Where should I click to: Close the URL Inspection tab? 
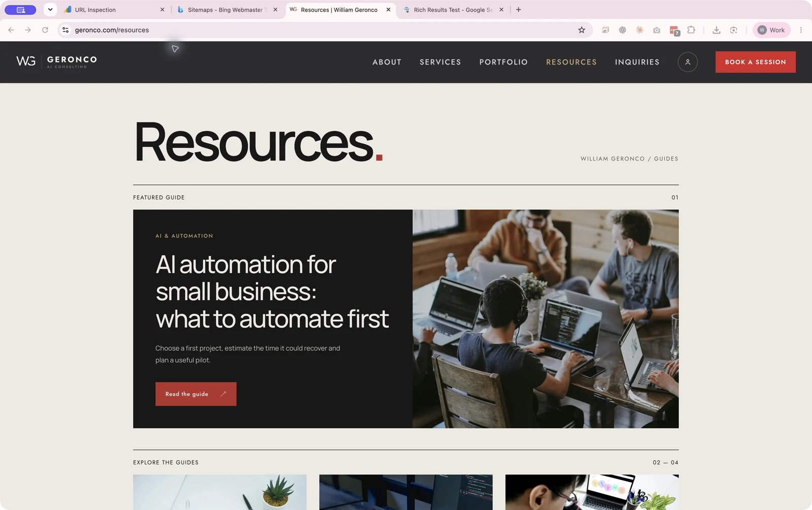[x=162, y=10]
